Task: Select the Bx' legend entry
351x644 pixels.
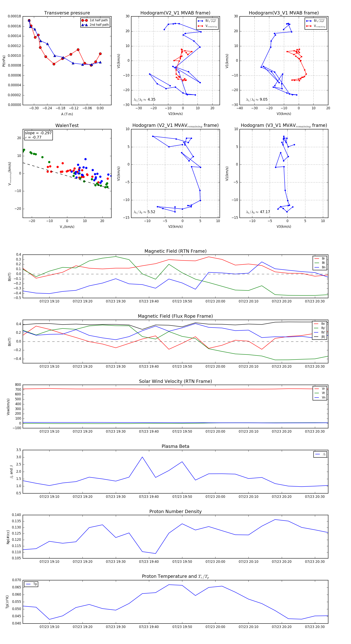Action: tap(320, 324)
